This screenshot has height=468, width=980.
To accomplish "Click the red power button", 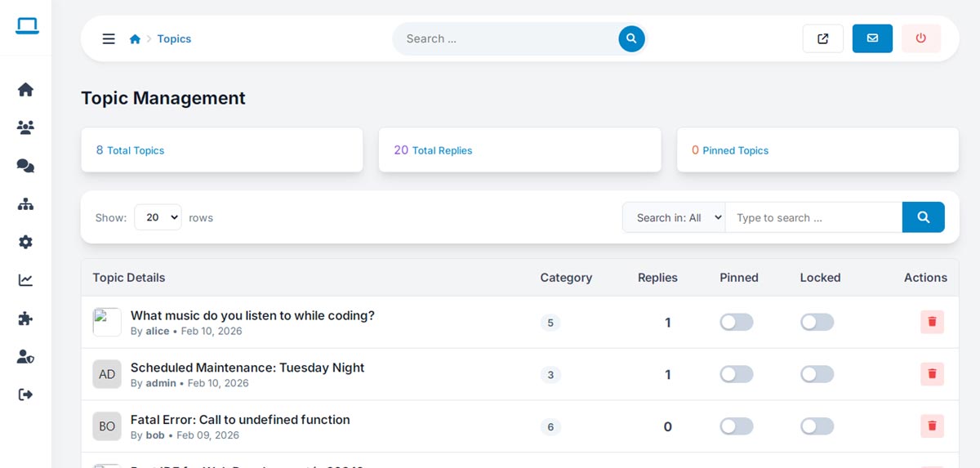I will [x=921, y=38].
